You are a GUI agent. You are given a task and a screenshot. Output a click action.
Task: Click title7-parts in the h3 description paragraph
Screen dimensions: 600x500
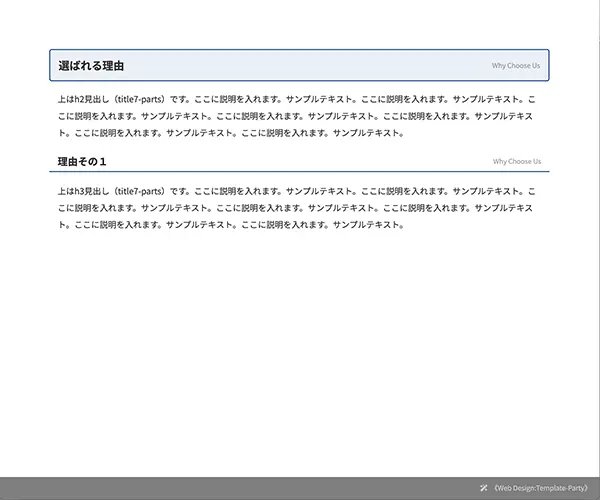(139, 190)
